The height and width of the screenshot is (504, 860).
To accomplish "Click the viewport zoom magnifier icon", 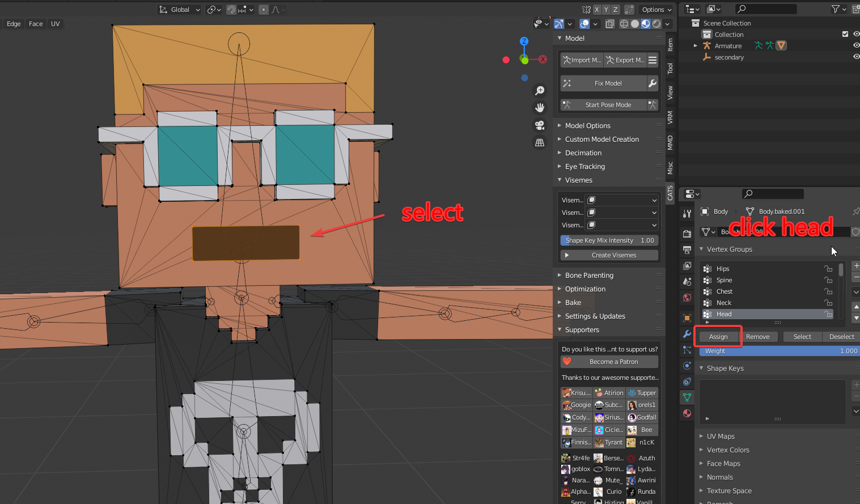I will (540, 91).
